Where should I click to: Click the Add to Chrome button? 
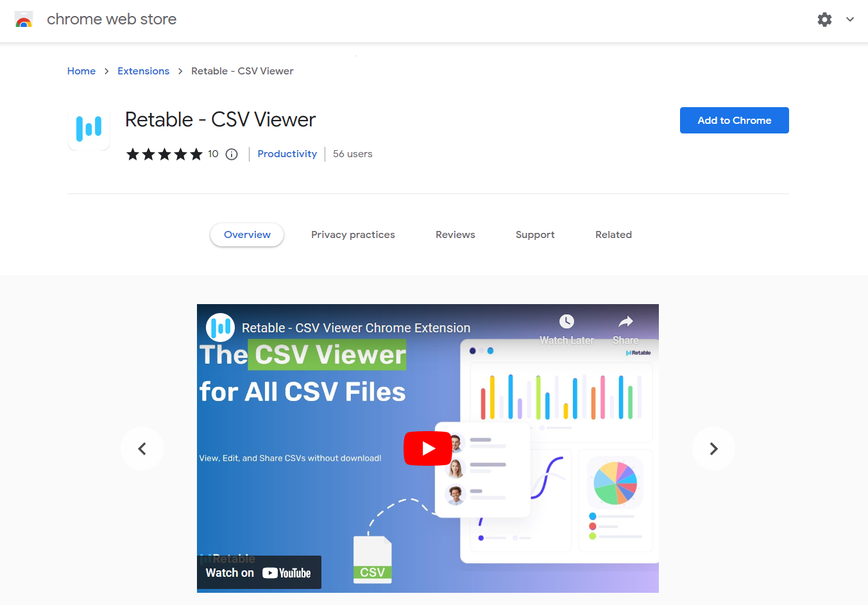734,121
